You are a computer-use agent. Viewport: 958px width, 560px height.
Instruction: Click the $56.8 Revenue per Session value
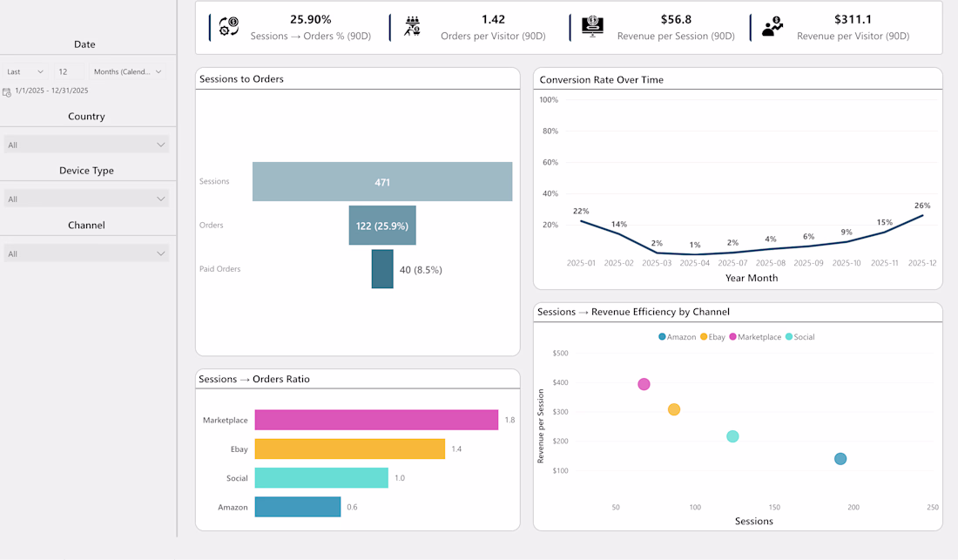(676, 19)
